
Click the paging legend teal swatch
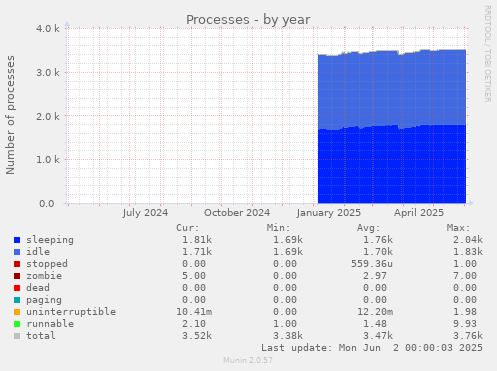(17, 300)
